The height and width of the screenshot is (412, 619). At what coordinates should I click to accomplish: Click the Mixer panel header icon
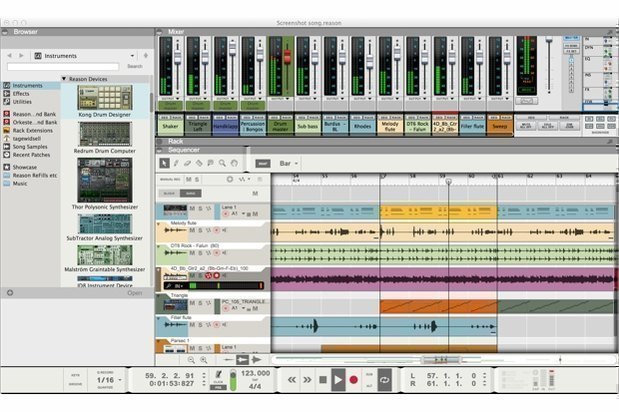pos(159,32)
